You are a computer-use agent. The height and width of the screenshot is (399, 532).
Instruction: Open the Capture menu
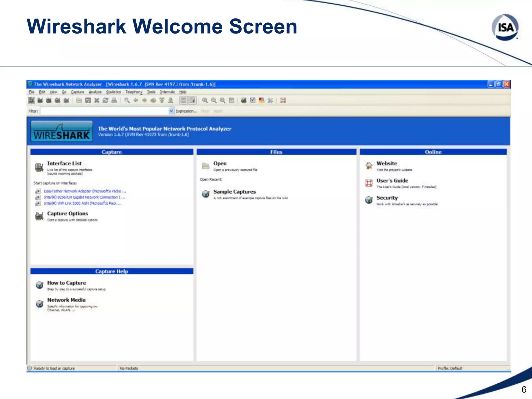(x=77, y=92)
